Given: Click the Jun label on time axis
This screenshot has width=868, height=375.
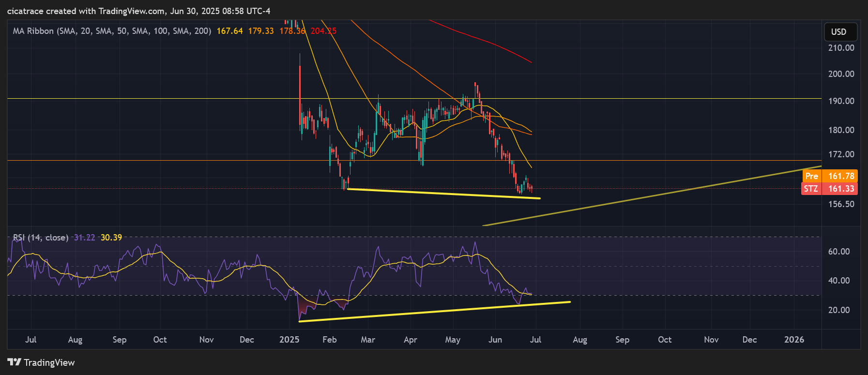Looking at the screenshot, I should coord(495,340).
